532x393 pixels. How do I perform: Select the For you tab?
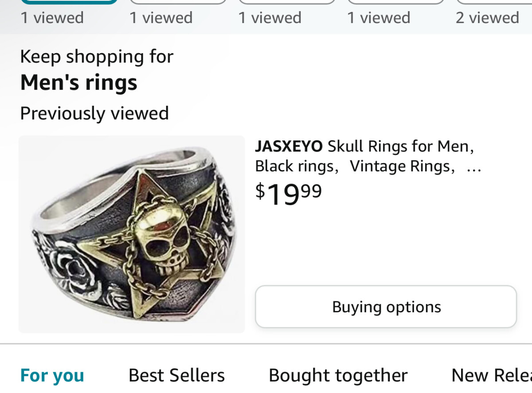(x=52, y=375)
